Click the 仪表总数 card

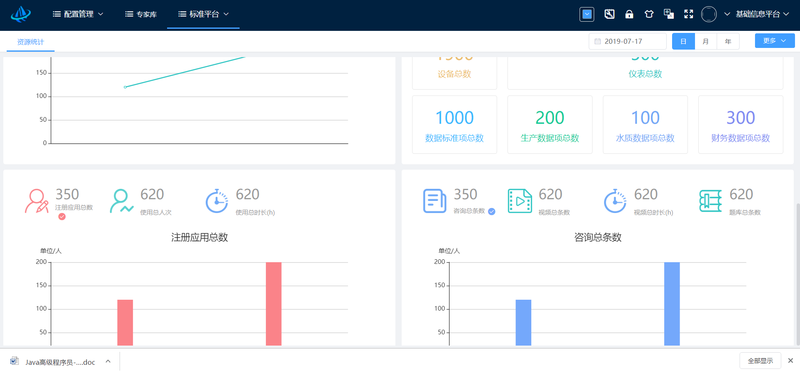645,73
